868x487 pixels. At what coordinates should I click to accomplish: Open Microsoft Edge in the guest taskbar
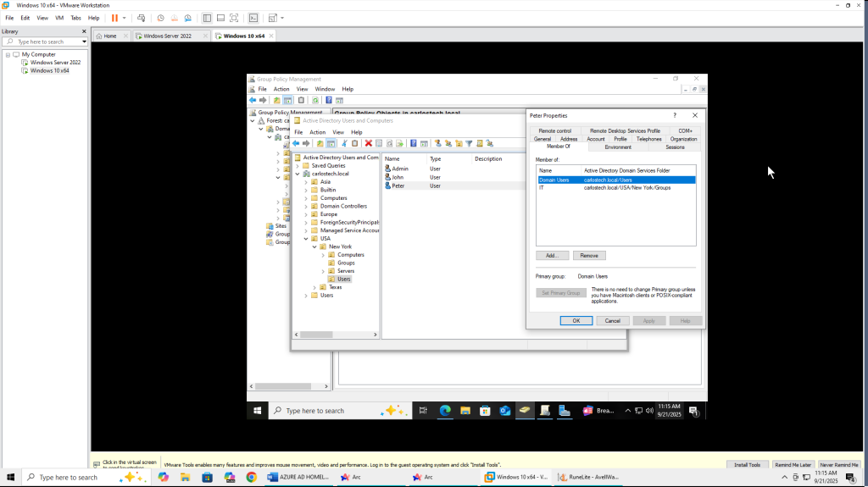coord(444,411)
